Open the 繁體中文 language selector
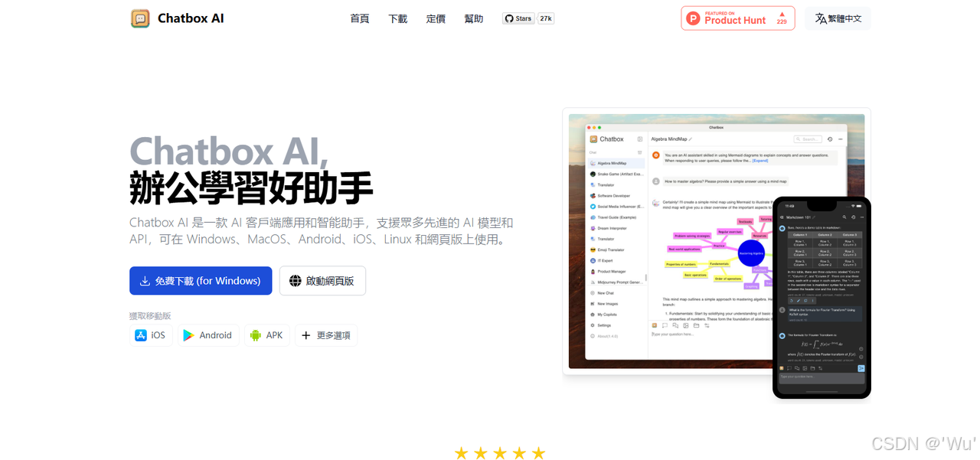This screenshot has width=980, height=460. (838, 18)
